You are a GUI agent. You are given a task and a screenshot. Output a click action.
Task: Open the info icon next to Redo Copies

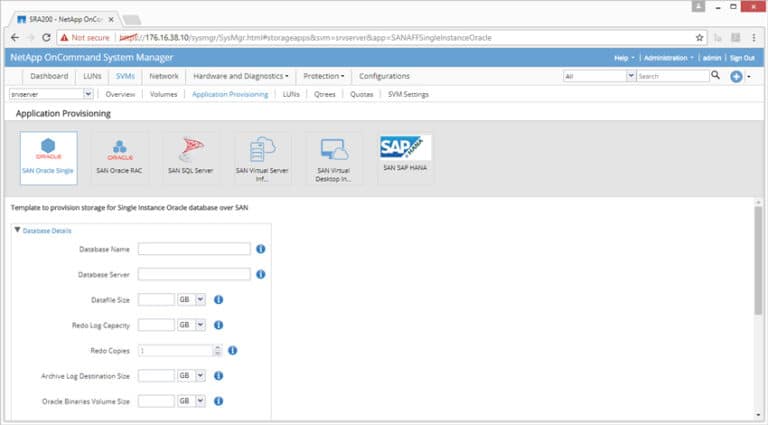[x=233, y=350]
